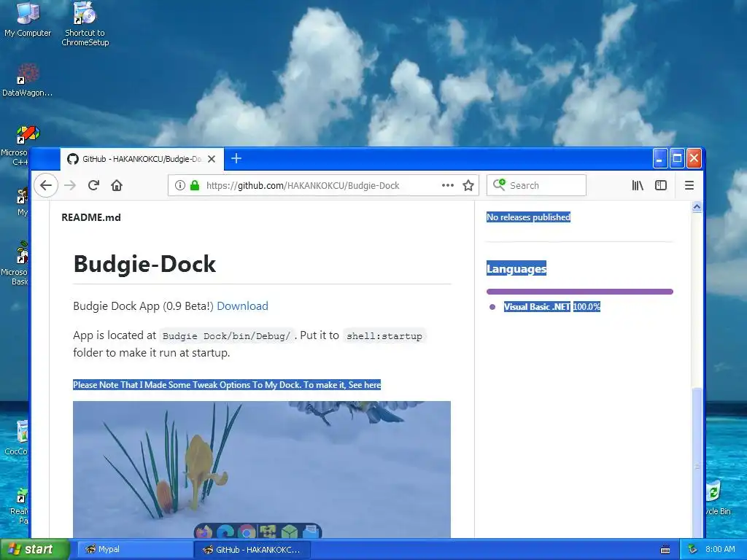Viewport: 747px width, 560px height.
Task: Click 'No releases published' text
Action: [528, 217]
